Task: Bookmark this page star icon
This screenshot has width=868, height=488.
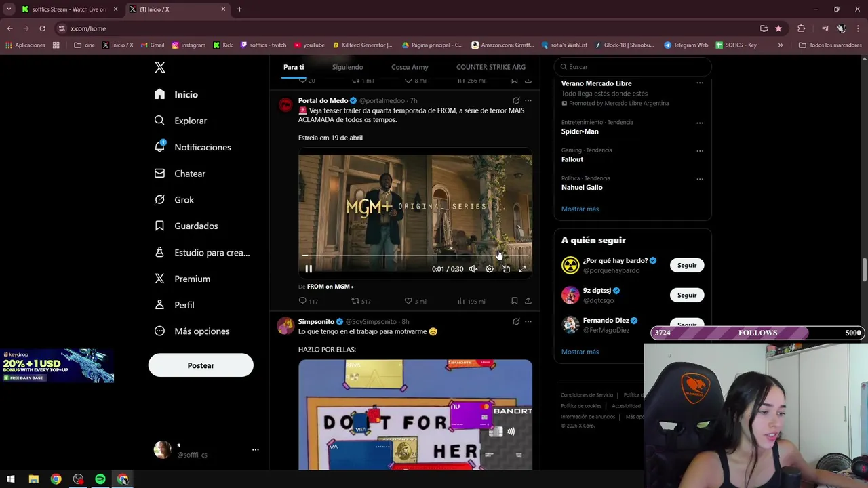Action: [x=778, y=28]
